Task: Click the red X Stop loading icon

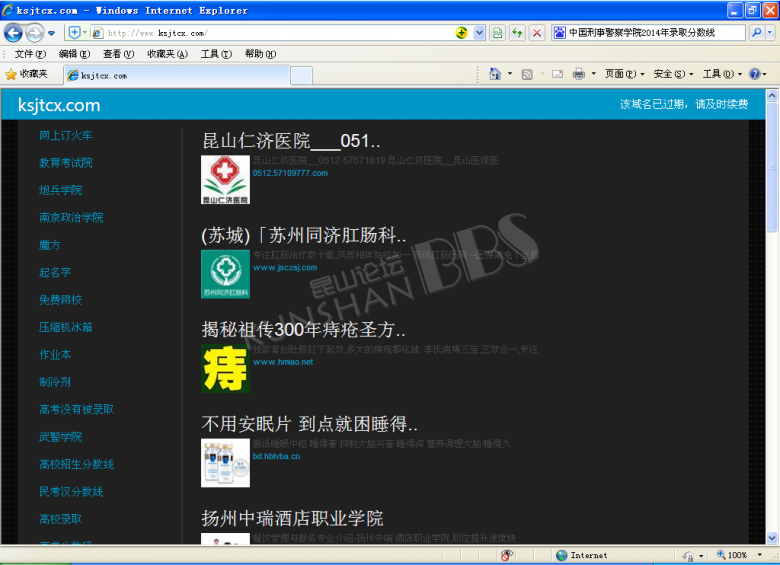Action: [x=537, y=33]
